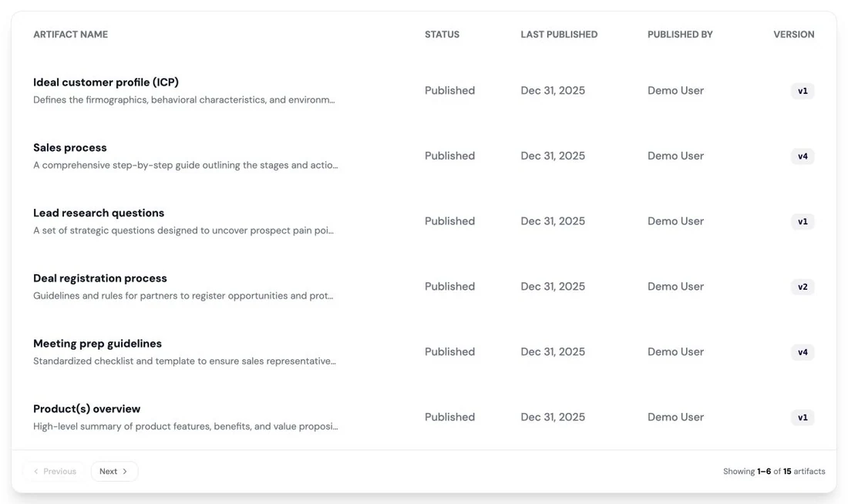Open Deal registration process artifact
Viewport: 848px width, 504px height.
point(100,278)
